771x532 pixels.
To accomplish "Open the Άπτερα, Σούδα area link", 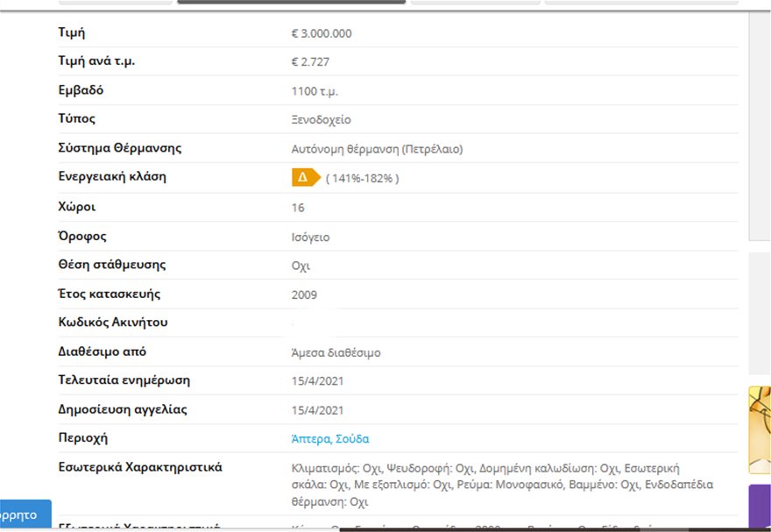I will 329,438.
